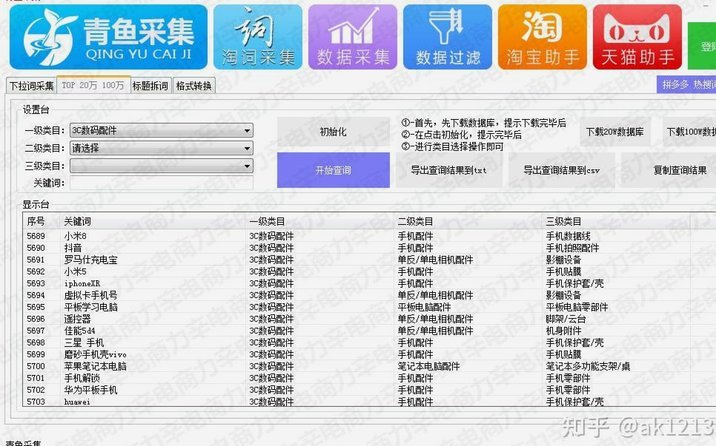Click the 平板电脑零部件 cell

pos(577,307)
